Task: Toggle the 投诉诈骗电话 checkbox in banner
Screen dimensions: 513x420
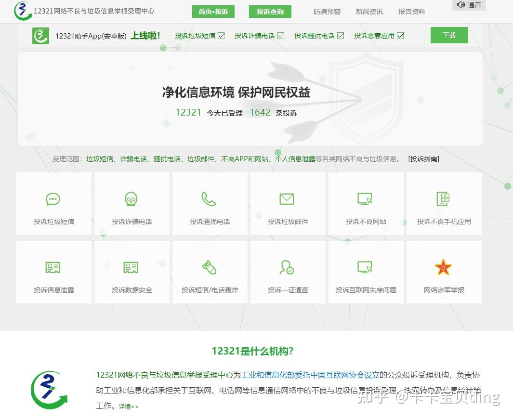Action: click(281, 35)
